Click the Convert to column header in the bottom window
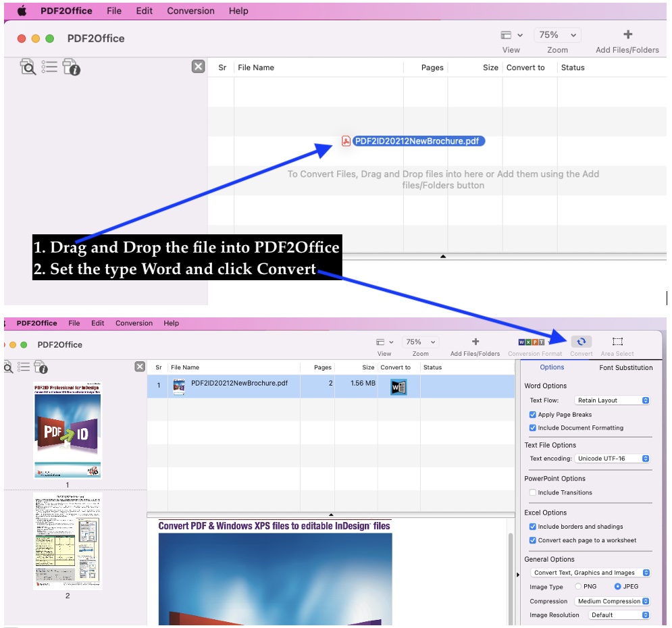This screenshot has height=628, width=672. pyautogui.click(x=395, y=367)
